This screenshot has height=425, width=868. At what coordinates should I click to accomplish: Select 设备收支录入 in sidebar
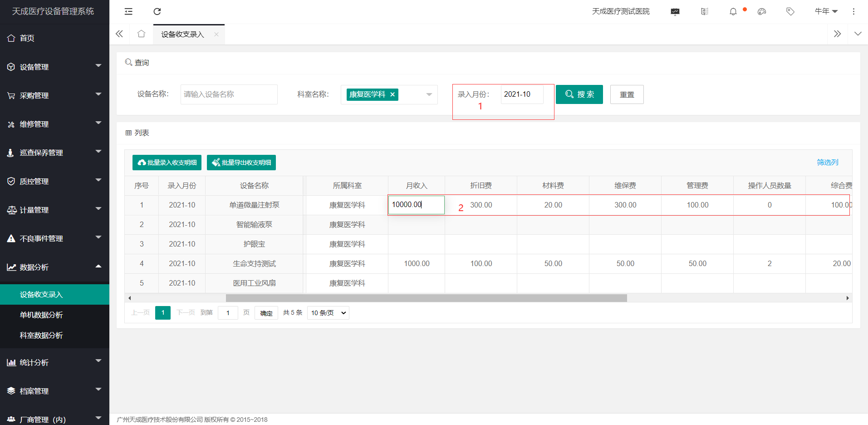[54, 294]
